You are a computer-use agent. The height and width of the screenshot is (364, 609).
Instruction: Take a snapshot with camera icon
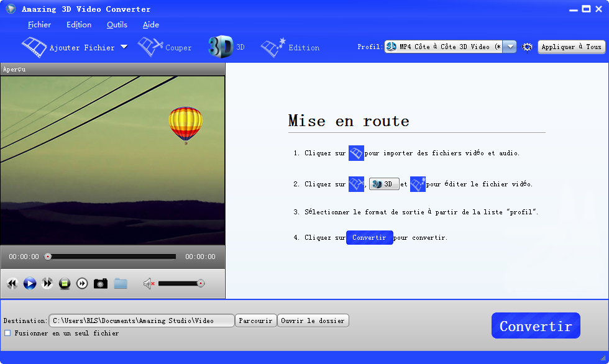101,284
